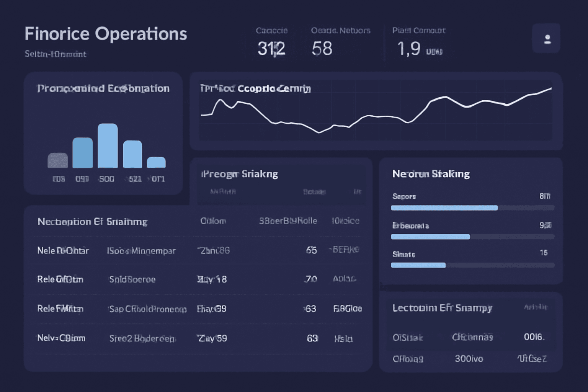Screen dimensions: 588x392
Task: Select the Rele FiMitn table row
Action: (x=198, y=309)
